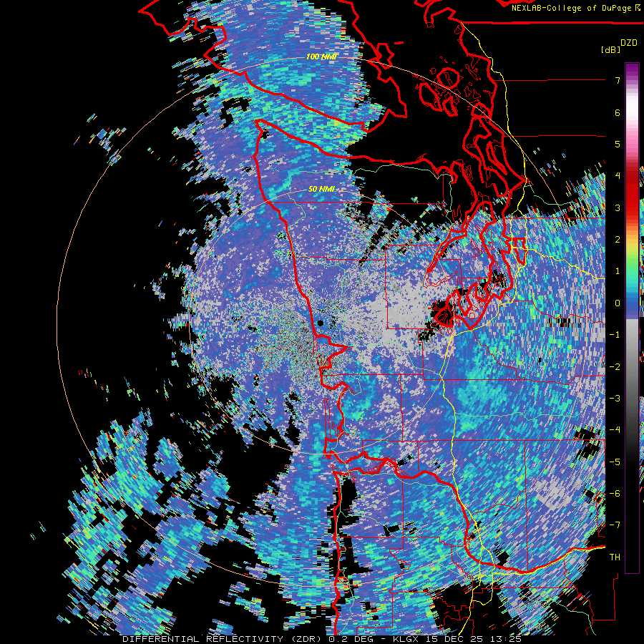The image size is (644, 644).
Task: Pick the red band of the color bar
Action: coord(632,193)
